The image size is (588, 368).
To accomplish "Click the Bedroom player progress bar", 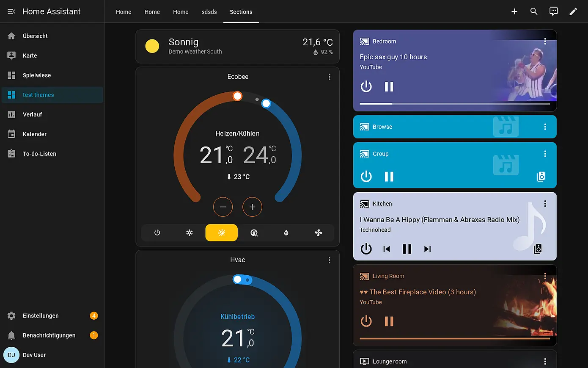I will pos(455,104).
